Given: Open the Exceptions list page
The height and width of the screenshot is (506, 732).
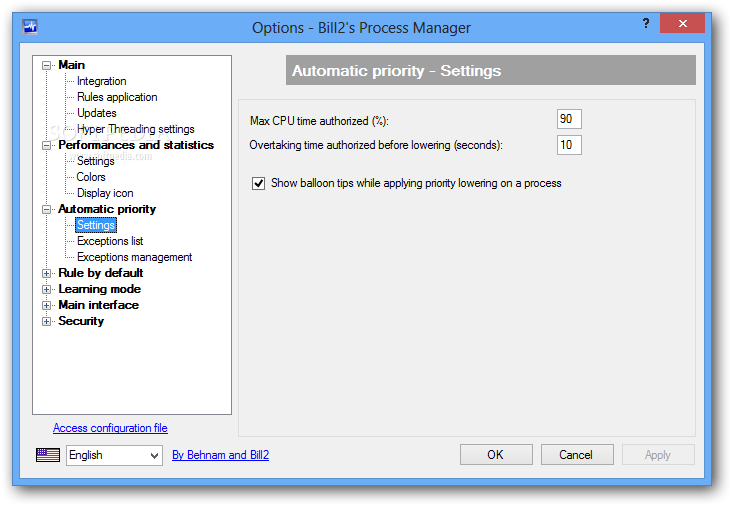Looking at the screenshot, I should [x=110, y=241].
